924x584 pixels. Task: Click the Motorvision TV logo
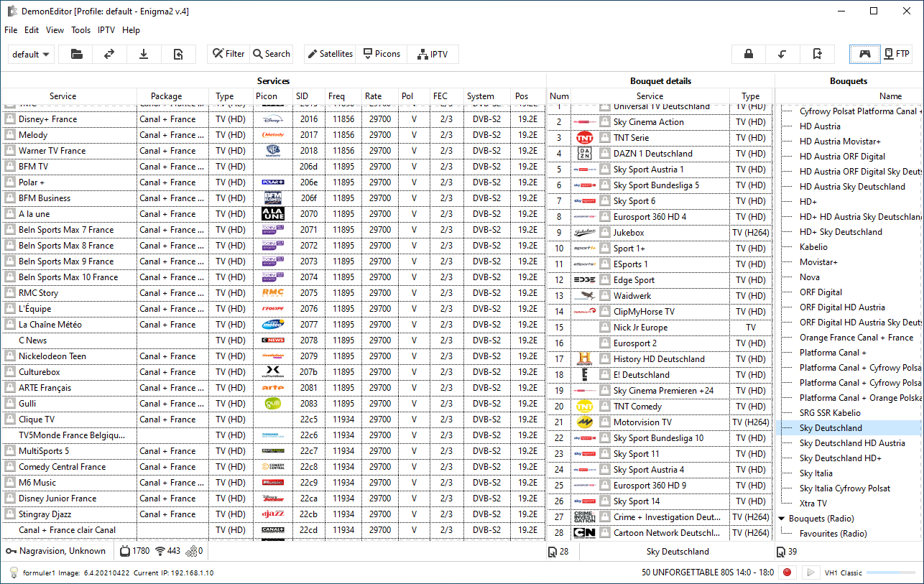coord(583,422)
